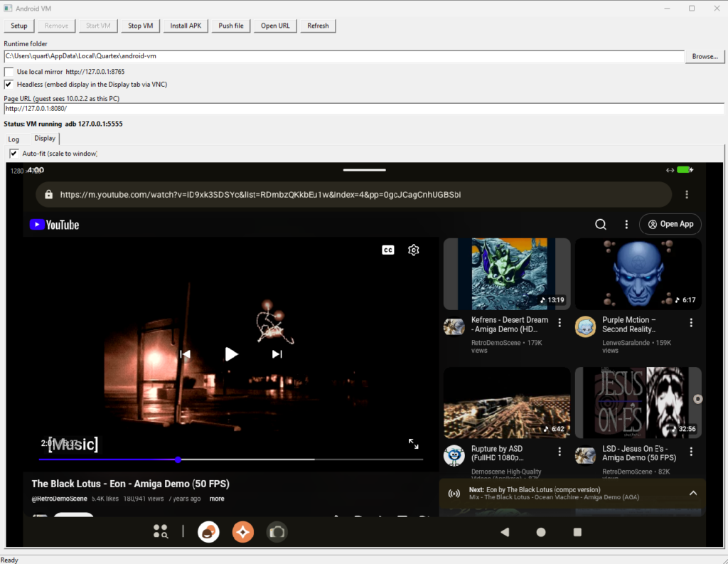Open the @RetroDemoScene channel link
Image resolution: width=728 pixels, height=564 pixels.
[x=60, y=499]
